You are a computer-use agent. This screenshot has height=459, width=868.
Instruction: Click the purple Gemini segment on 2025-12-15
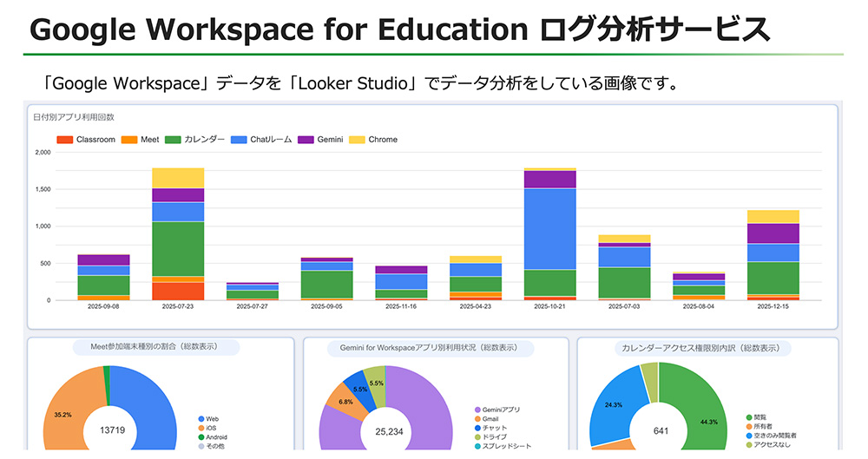tap(773, 233)
